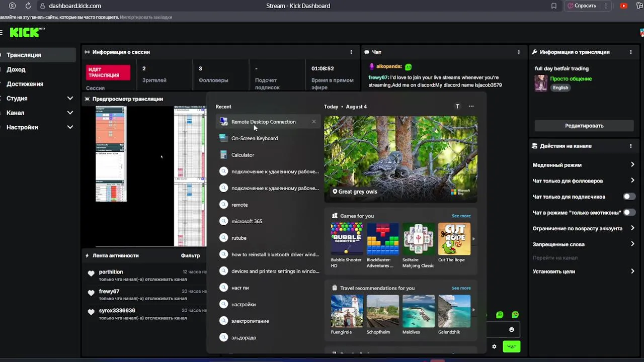This screenshot has width=644, height=362.
Task: Toggle Чат только для подписчиков
Action: [x=629, y=197]
